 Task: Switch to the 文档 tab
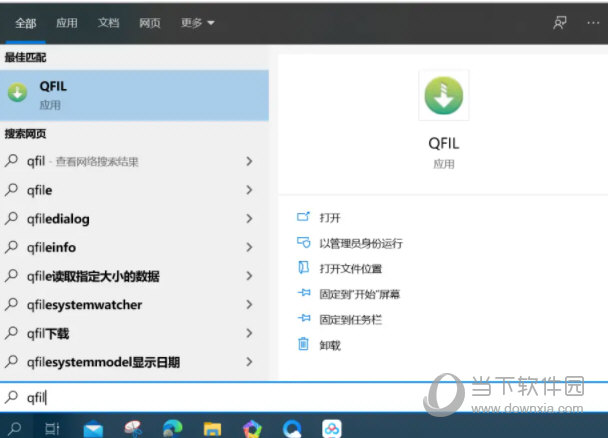[x=108, y=23]
